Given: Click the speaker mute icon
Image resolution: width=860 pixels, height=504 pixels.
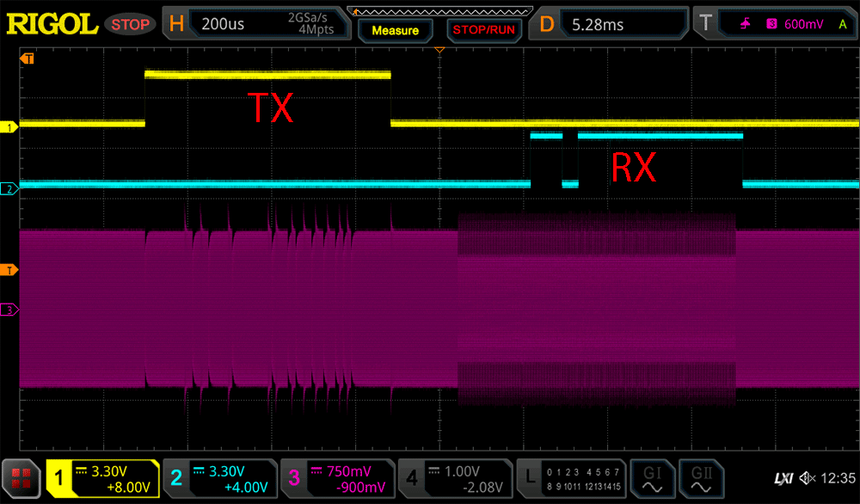Looking at the screenshot, I should pyautogui.click(x=807, y=478).
